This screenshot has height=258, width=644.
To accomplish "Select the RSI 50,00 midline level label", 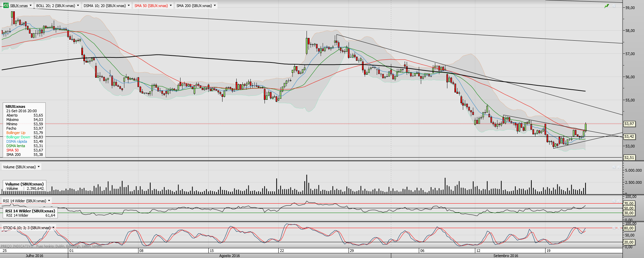I will 629,208.
